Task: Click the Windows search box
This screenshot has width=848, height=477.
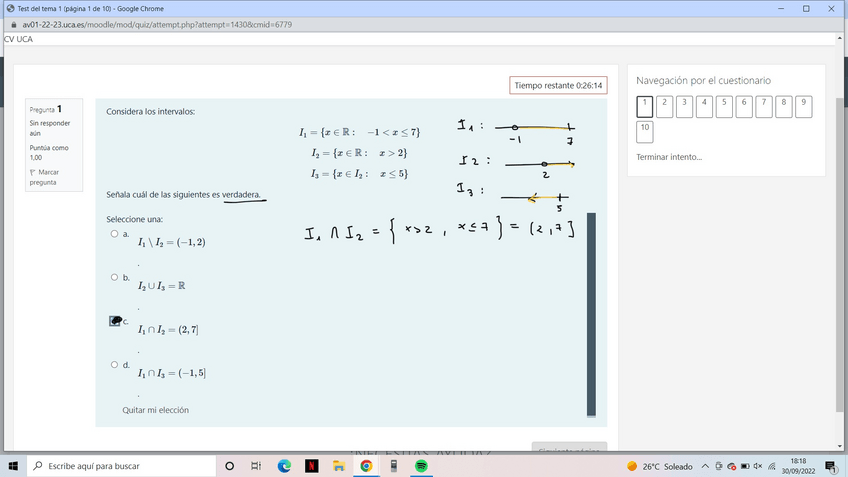Action: (120, 466)
